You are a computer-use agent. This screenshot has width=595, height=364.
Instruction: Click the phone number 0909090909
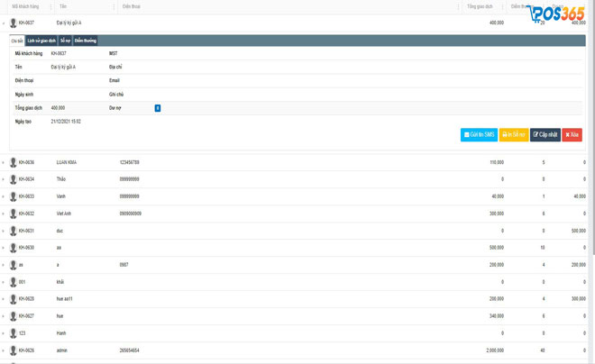(131, 214)
